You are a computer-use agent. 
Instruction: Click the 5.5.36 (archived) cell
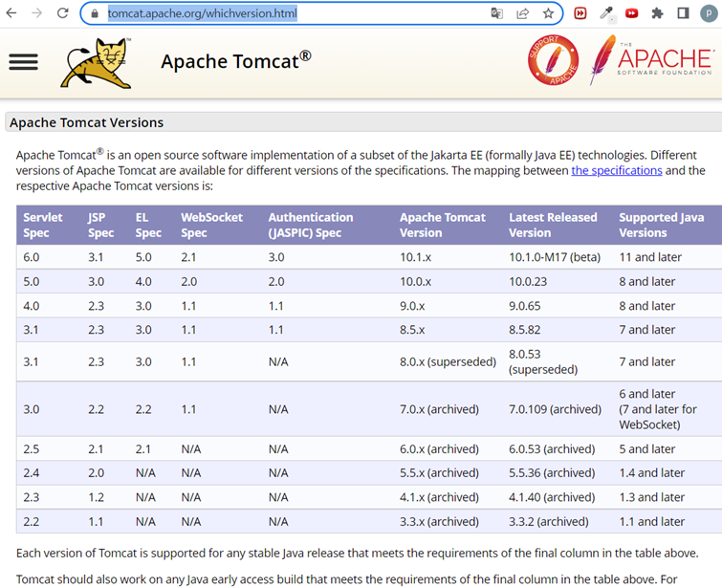[552, 473]
